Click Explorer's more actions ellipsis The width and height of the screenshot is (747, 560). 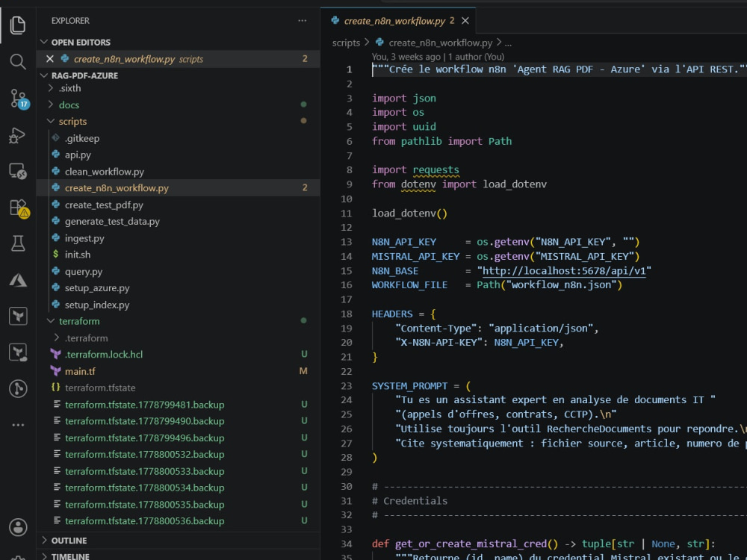[x=302, y=20]
